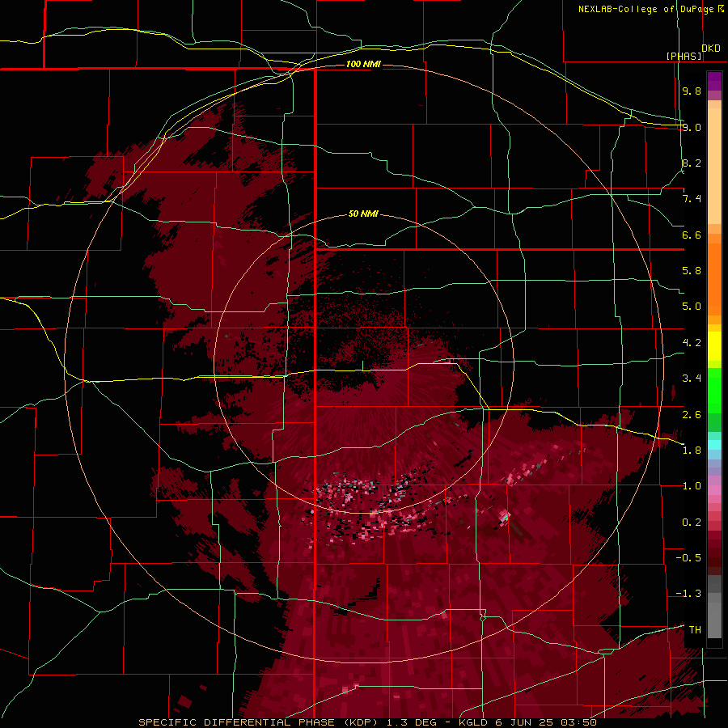
Task: Click the [PHAS] units label
Action: coord(684,56)
